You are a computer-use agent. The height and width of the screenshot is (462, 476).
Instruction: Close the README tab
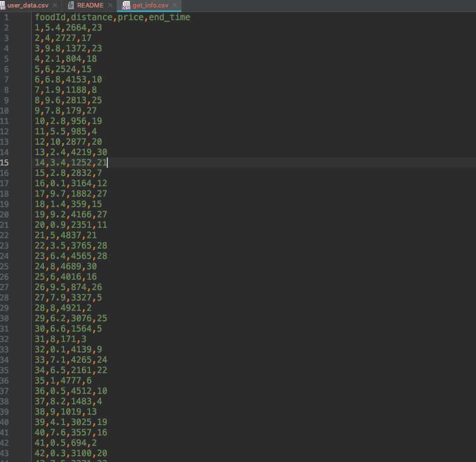[x=110, y=5]
